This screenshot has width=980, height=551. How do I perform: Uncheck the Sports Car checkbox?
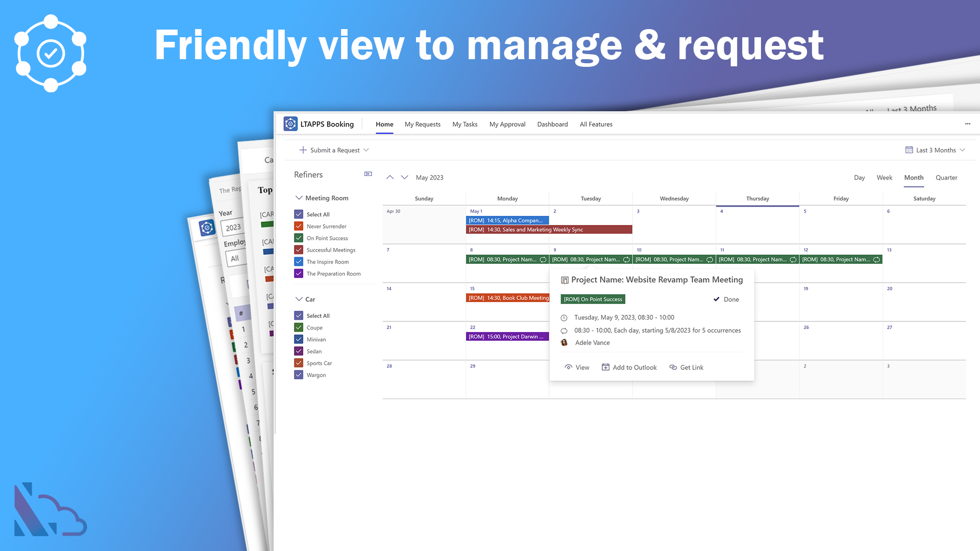tap(299, 363)
